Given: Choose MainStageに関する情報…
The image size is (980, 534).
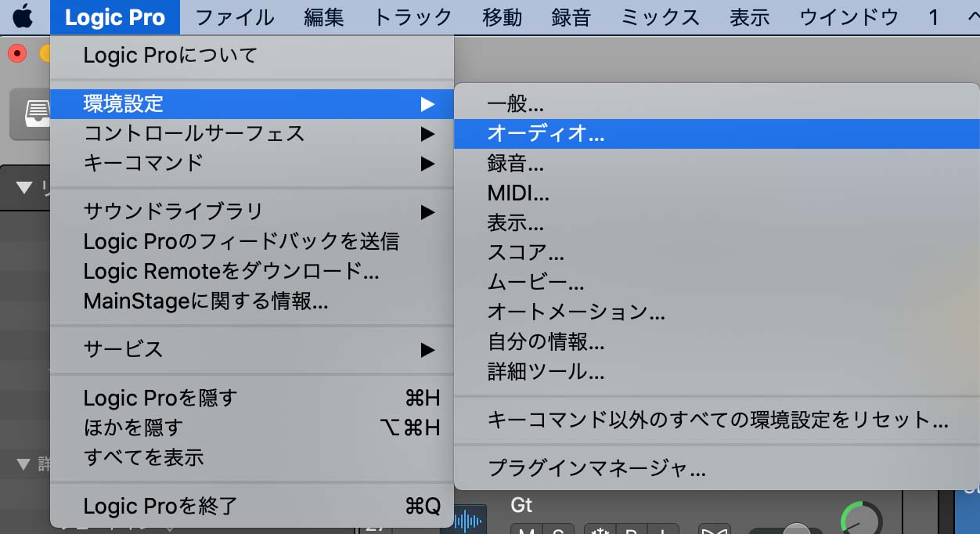Looking at the screenshot, I should click(x=252, y=301).
